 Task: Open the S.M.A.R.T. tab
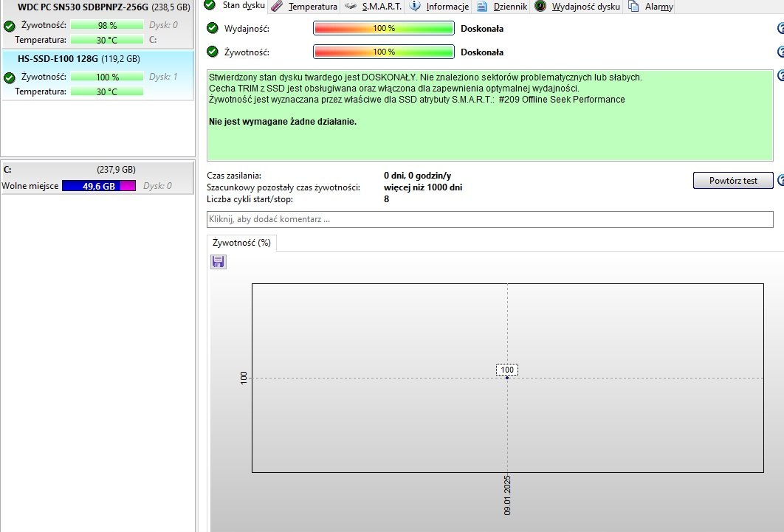[x=374, y=7]
